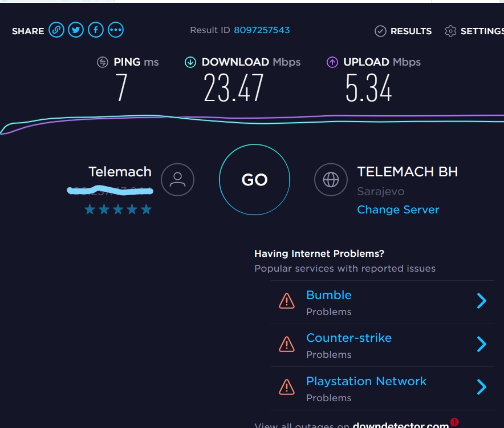
Task: Click the Bumble warning triangle icon
Action: pos(287,301)
